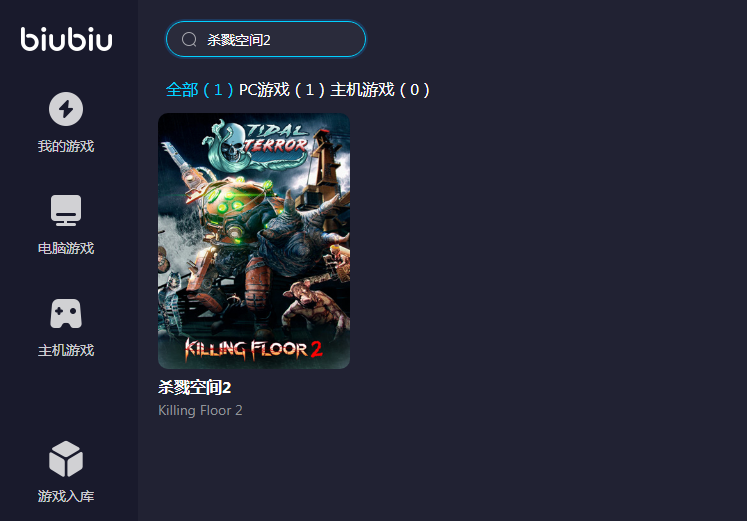The image size is (747, 521).
Task: Click the search magnifier icon
Action: click(189, 40)
